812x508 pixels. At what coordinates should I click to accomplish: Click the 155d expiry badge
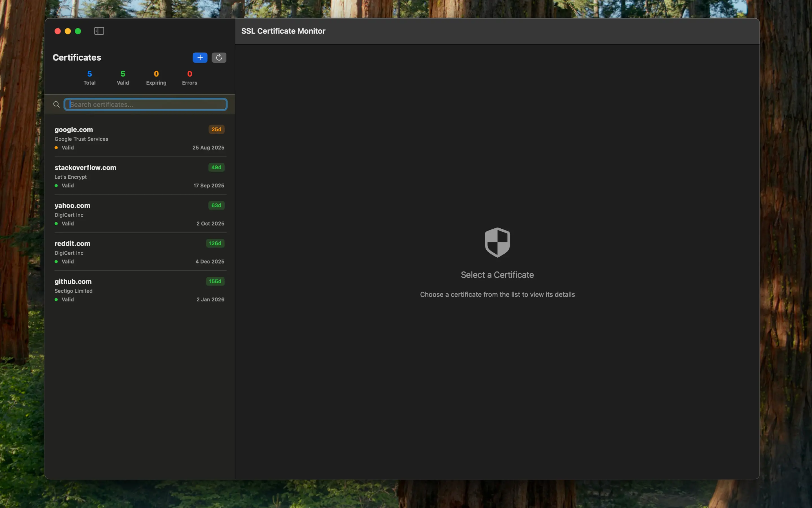[215, 281]
